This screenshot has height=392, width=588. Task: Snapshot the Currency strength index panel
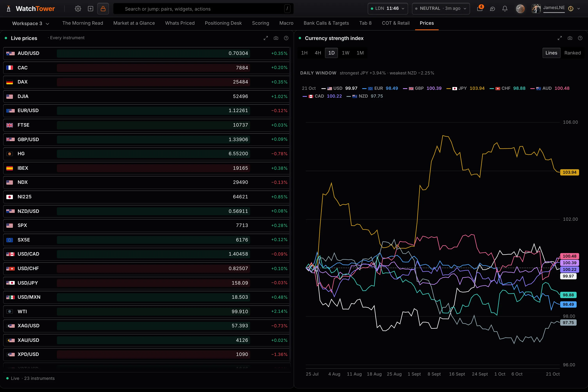(570, 38)
